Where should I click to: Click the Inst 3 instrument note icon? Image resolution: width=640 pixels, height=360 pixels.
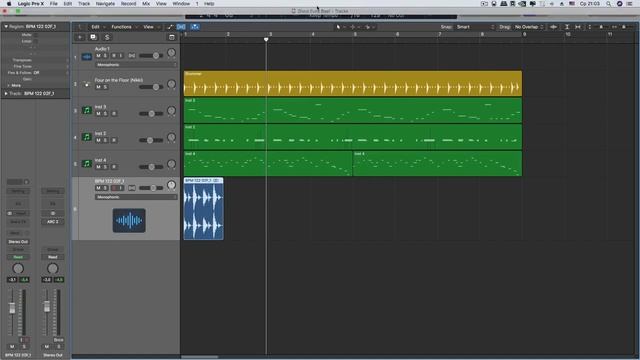tap(87, 110)
